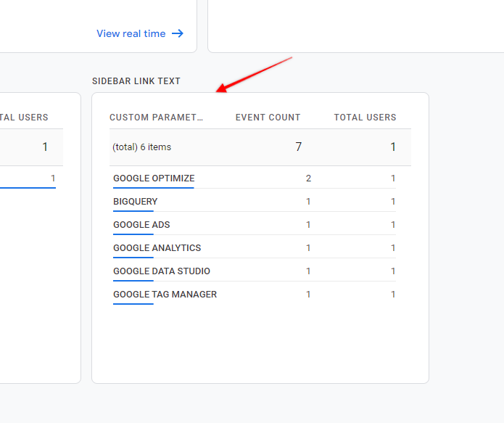The height and width of the screenshot is (423, 504).
Task: Click the EVENT COUNT column header
Action: pos(268,118)
